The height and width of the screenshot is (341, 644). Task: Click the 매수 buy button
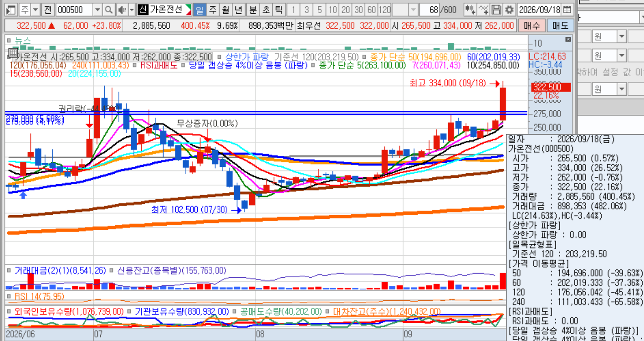coord(532,26)
